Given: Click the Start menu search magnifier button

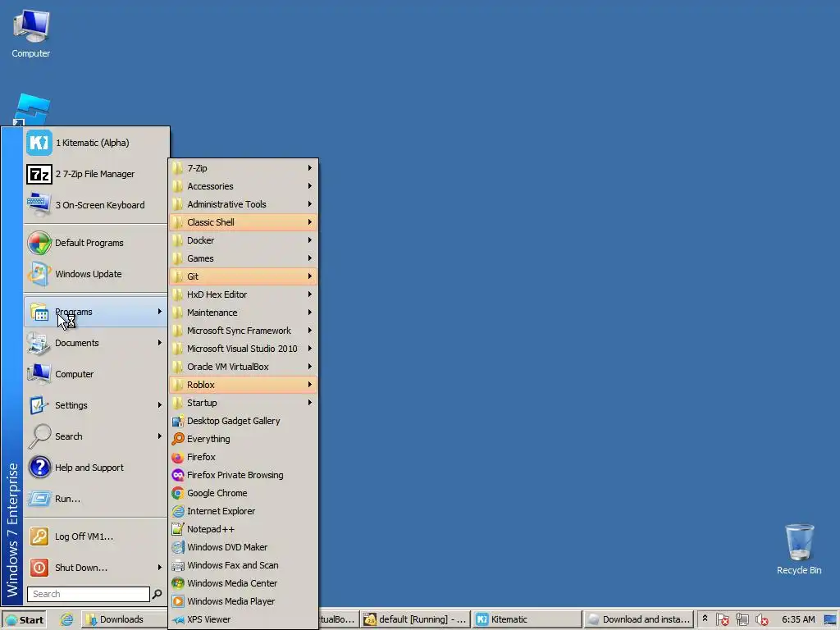Looking at the screenshot, I should tap(157, 594).
